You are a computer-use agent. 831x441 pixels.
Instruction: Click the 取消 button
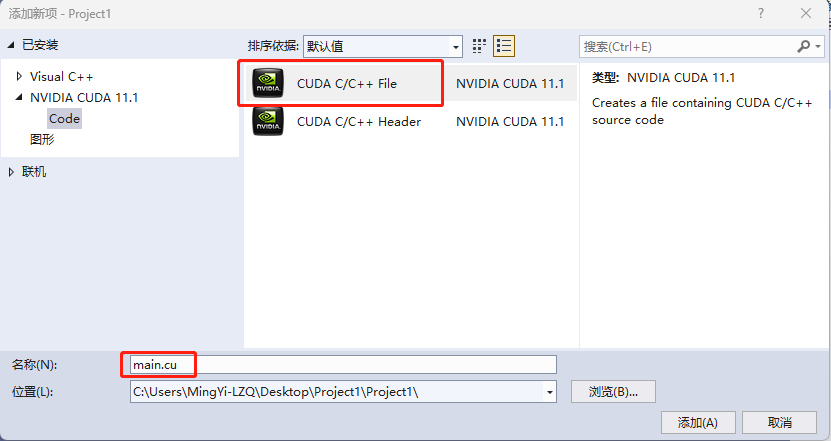coord(780,422)
